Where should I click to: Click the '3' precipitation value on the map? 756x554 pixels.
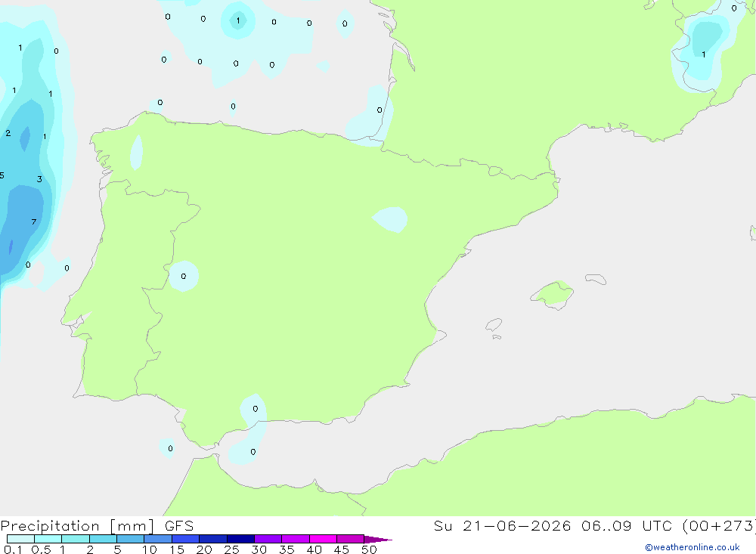coord(39,179)
